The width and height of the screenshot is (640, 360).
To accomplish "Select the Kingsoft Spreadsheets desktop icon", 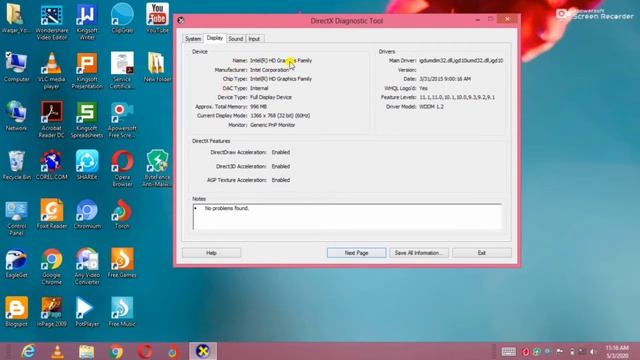I will point(87,120).
